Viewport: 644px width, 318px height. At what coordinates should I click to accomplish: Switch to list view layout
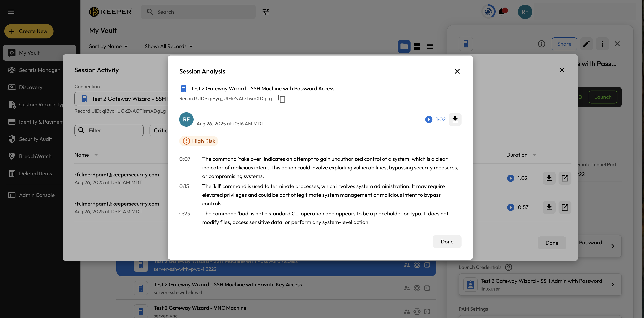click(430, 46)
